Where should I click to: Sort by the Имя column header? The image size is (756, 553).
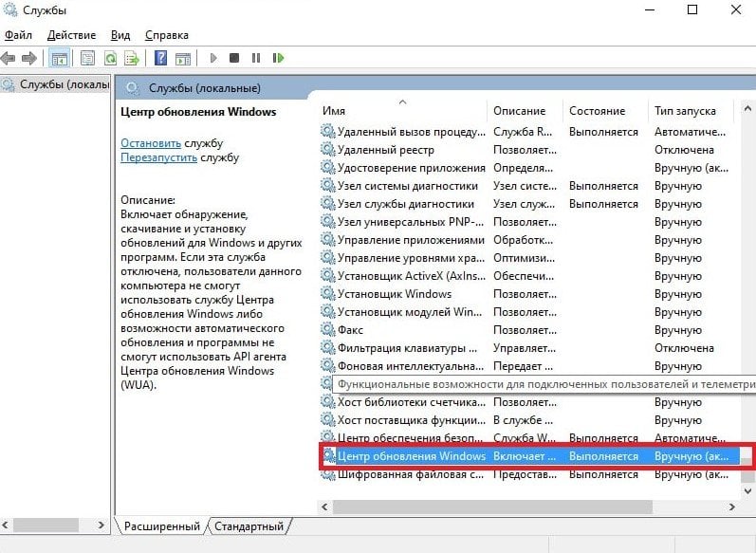tap(402, 111)
